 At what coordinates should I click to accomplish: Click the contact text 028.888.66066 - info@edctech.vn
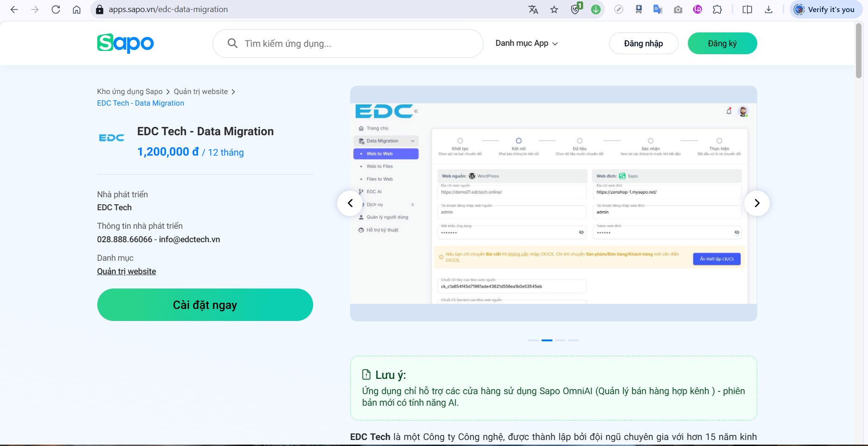158,239
